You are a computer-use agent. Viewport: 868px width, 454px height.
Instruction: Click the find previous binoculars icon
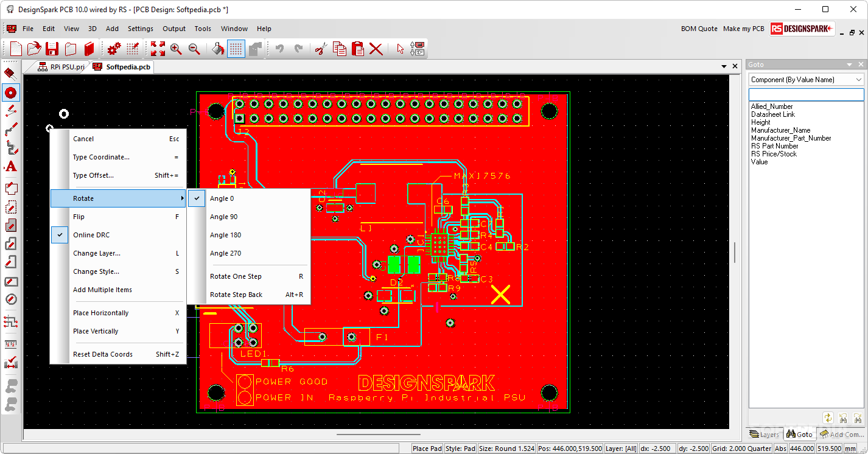coord(843,417)
